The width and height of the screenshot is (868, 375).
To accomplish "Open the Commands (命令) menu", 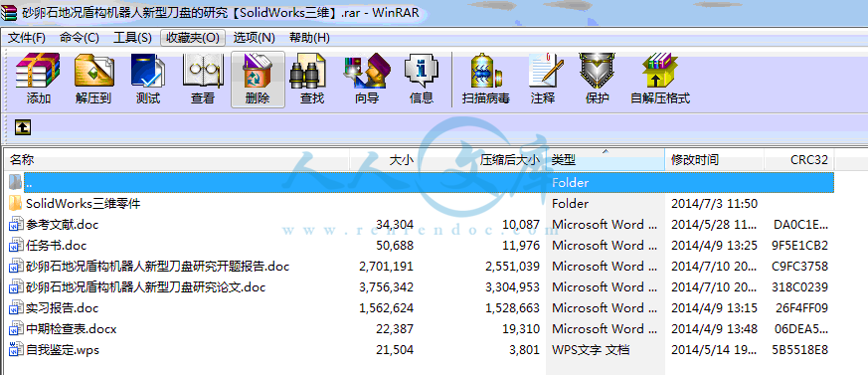I will (80, 38).
